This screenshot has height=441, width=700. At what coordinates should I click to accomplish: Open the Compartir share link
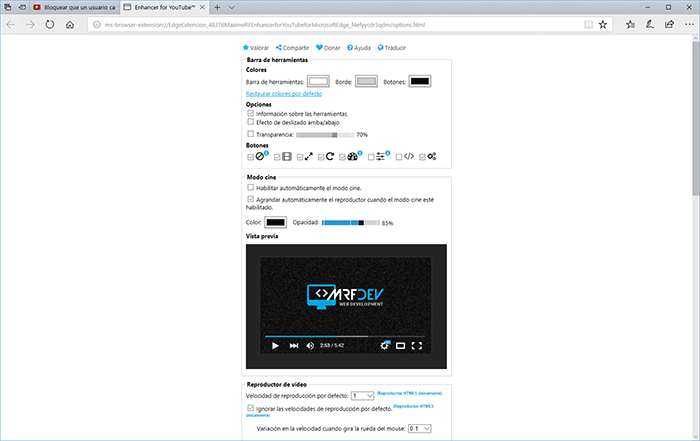[x=292, y=48]
